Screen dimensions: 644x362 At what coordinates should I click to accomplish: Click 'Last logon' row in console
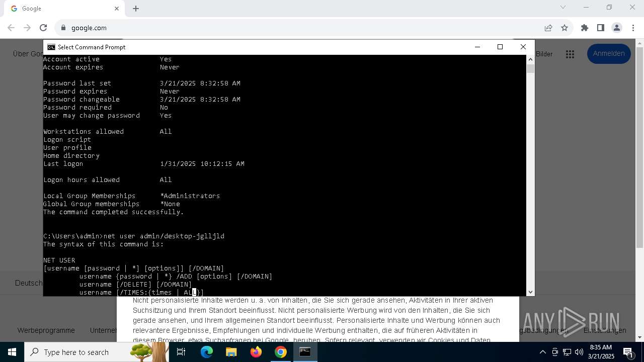[x=144, y=163]
